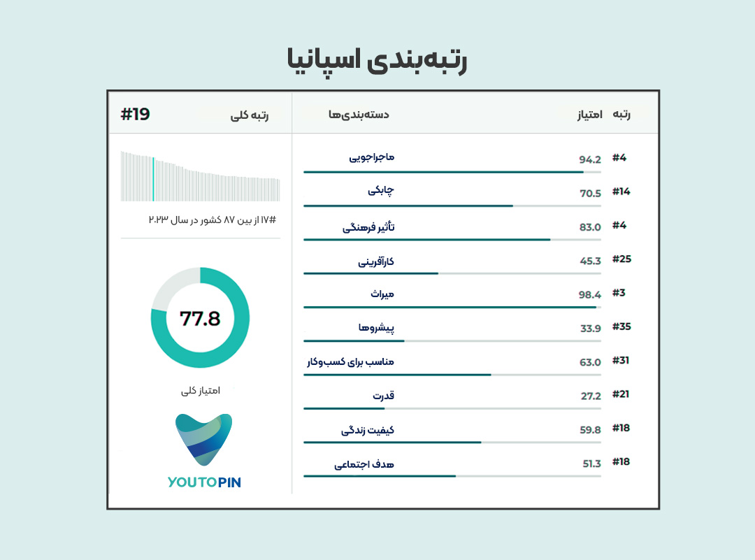Click the #3 rank beside میراث
The height and width of the screenshot is (560, 755).
coord(619,293)
